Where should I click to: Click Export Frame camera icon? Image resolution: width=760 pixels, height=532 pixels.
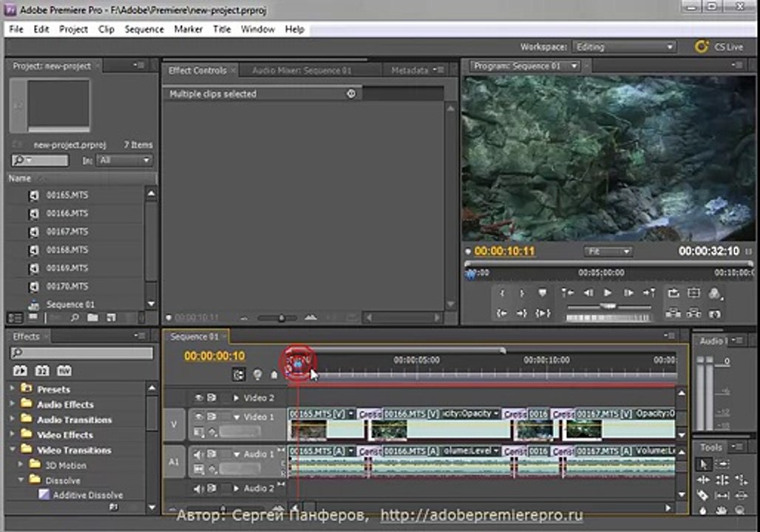[x=714, y=315]
